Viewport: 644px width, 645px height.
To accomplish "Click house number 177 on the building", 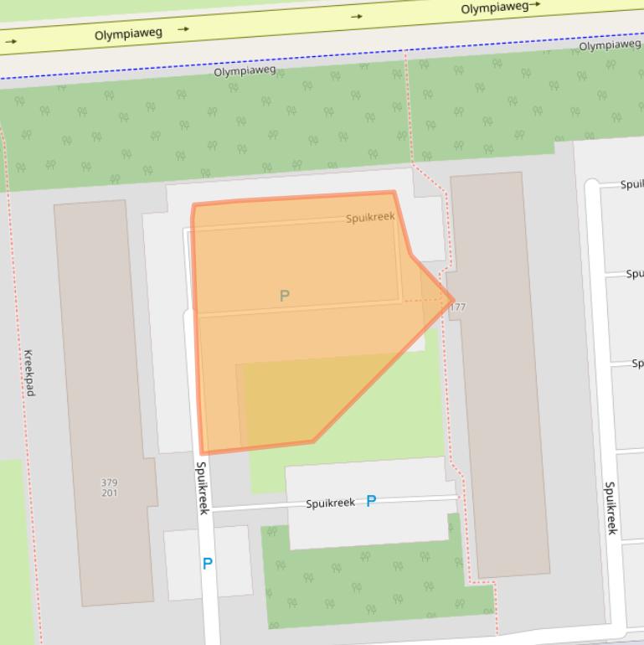I will pos(457,307).
